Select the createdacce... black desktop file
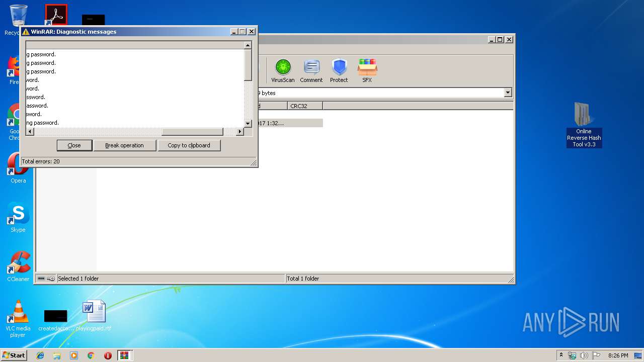The image size is (644, 362). tap(56, 320)
